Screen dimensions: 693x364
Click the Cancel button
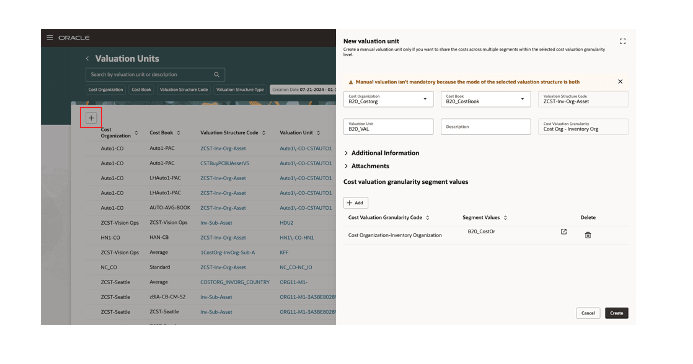[588, 313]
